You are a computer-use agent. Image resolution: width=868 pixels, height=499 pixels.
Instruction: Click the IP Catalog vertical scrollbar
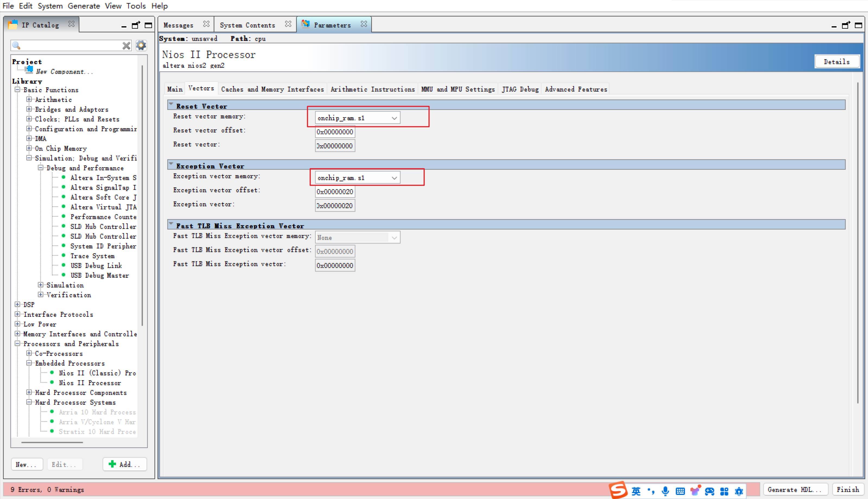(x=142, y=195)
